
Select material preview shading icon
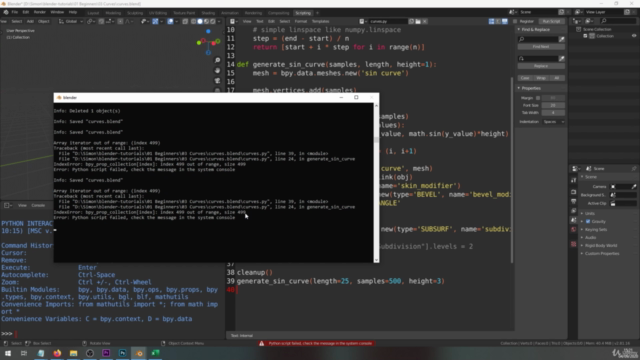tap(206, 21)
